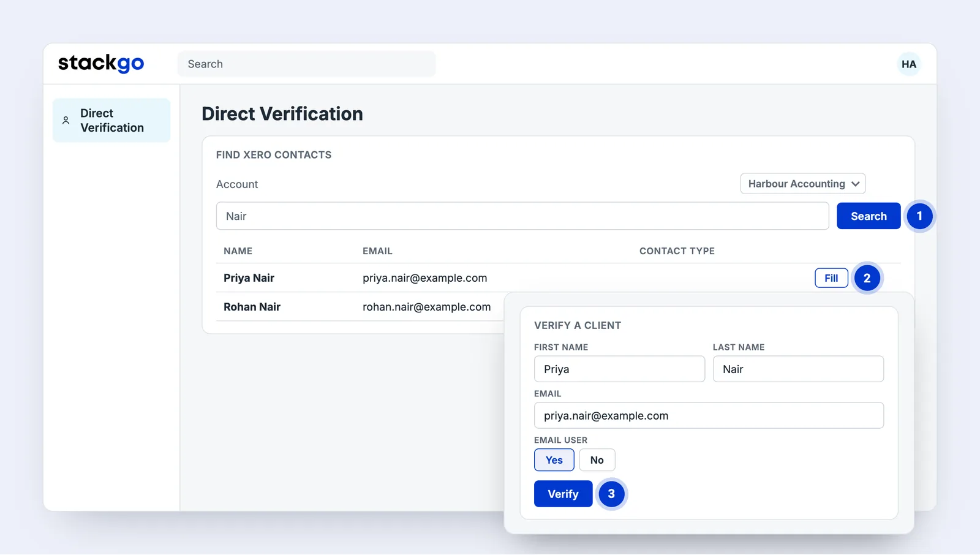Click the blue Search button
The image size is (980, 555).
[869, 216]
